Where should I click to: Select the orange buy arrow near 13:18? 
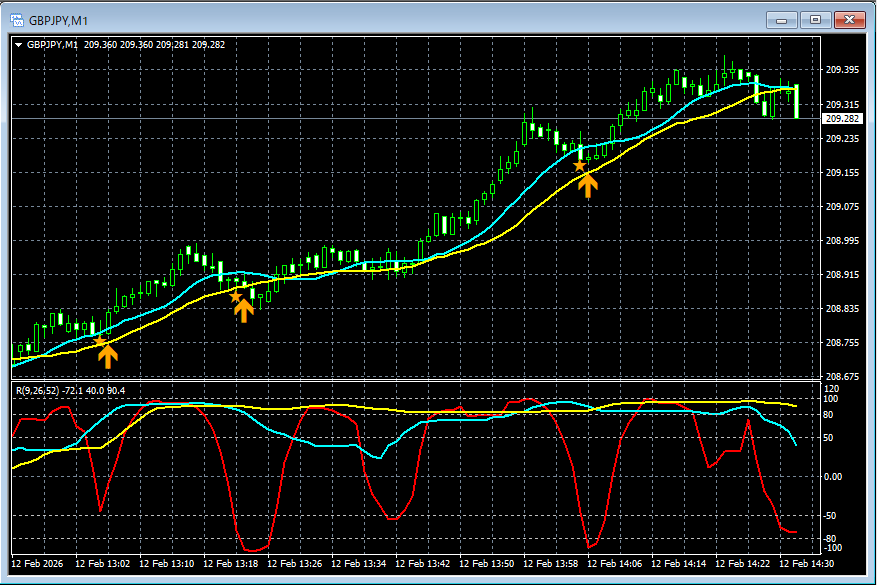tap(243, 311)
